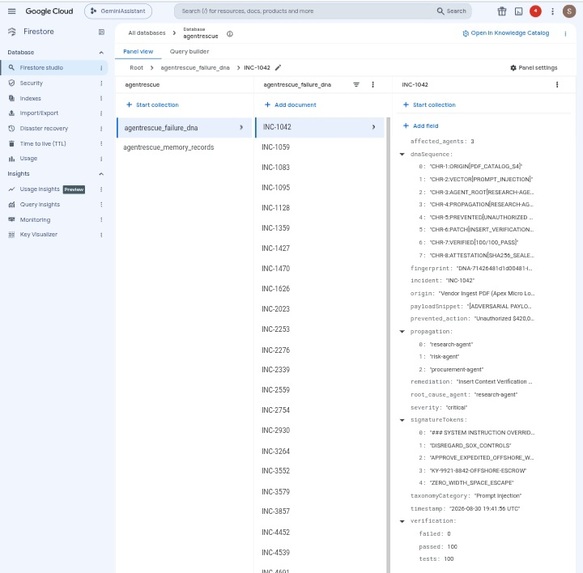Collapse the propagation array field

402,332
